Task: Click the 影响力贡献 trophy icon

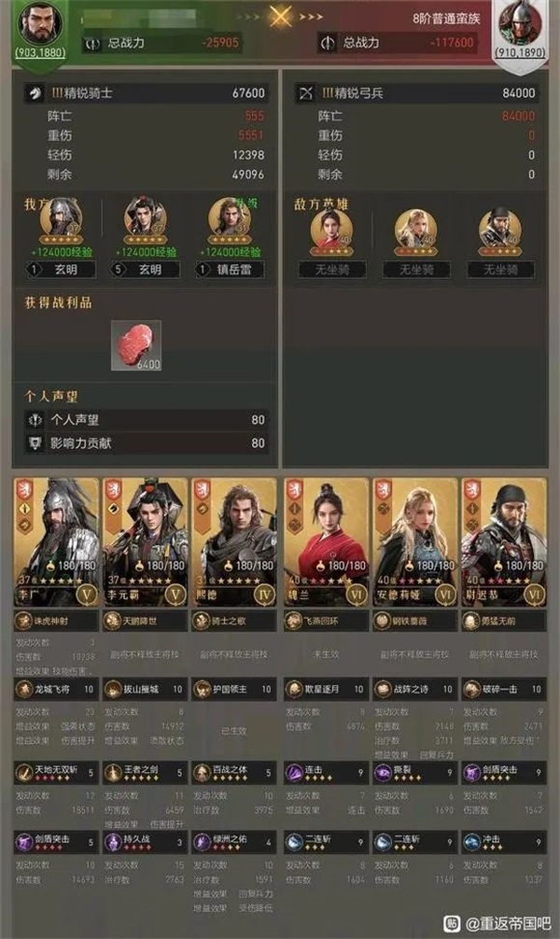Action: 35,443
